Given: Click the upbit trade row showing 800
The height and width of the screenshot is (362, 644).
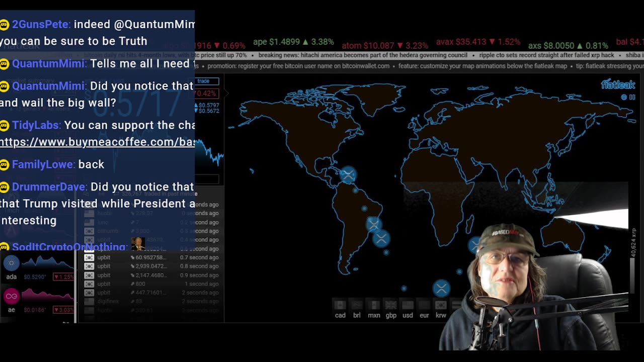Looking at the screenshot, I should [151, 284].
